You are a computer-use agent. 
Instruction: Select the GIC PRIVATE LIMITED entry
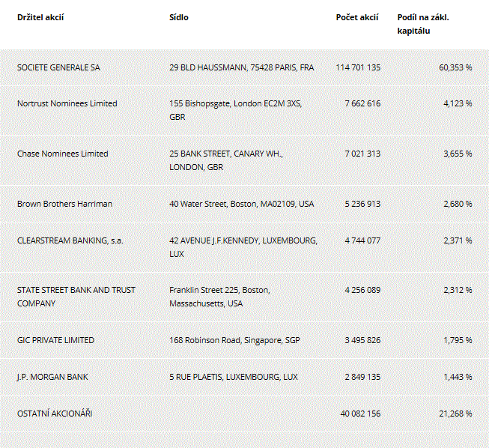point(55,340)
